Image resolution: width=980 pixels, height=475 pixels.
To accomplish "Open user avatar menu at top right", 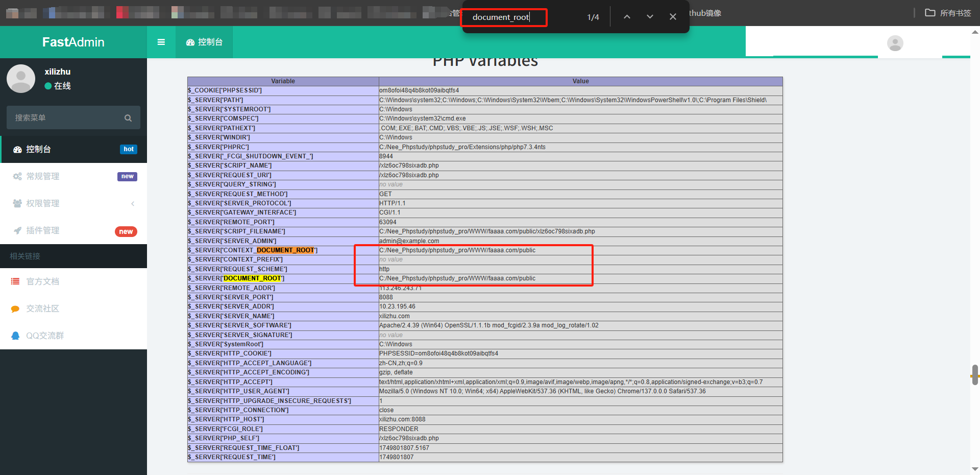I will pos(895,43).
